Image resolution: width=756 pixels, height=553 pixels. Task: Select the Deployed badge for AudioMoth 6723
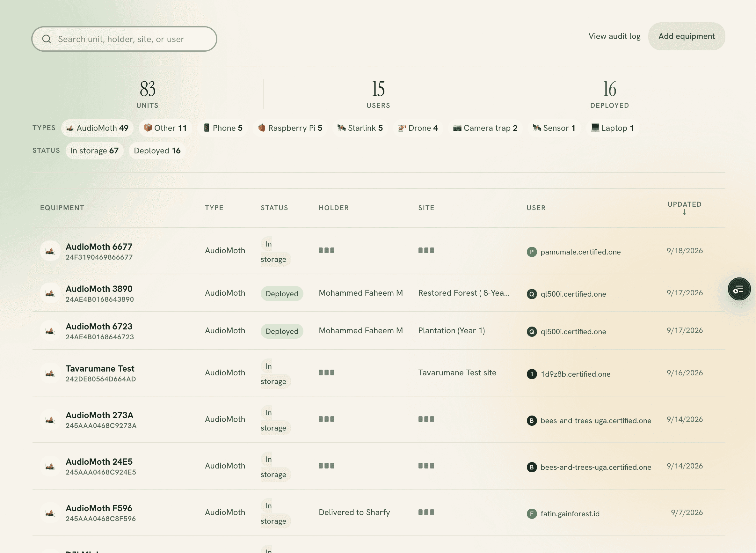pos(282,331)
